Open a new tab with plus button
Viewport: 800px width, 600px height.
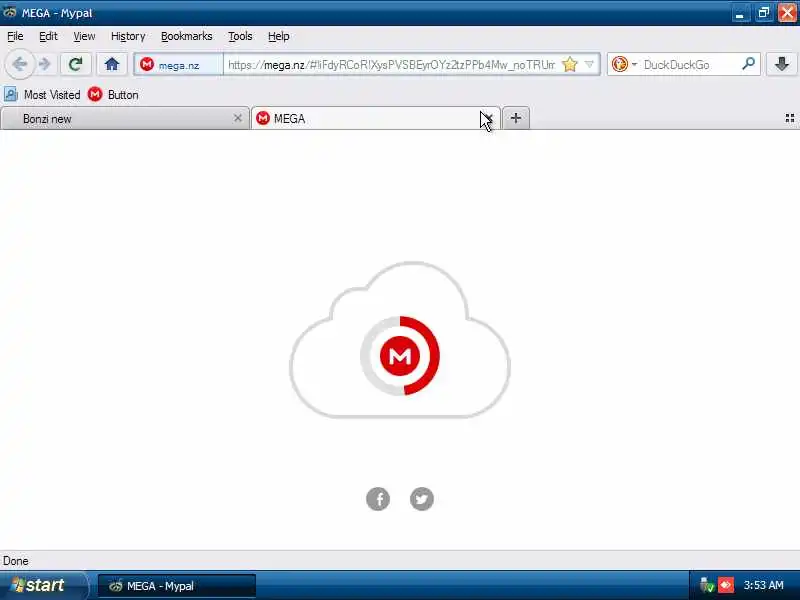tap(516, 118)
